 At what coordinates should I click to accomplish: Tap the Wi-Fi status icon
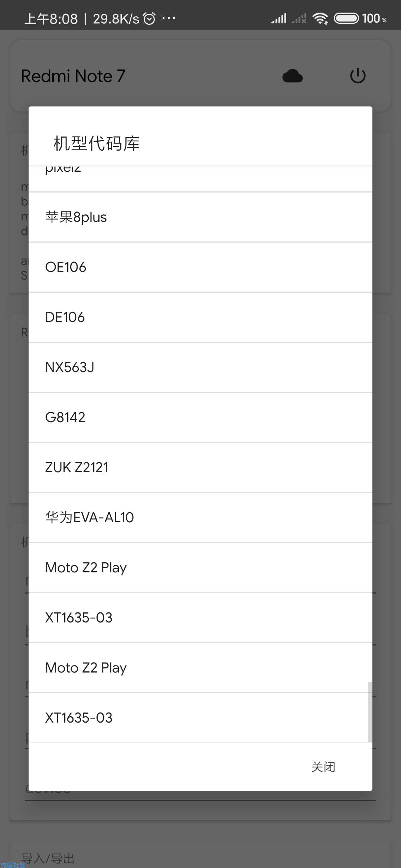point(320,18)
